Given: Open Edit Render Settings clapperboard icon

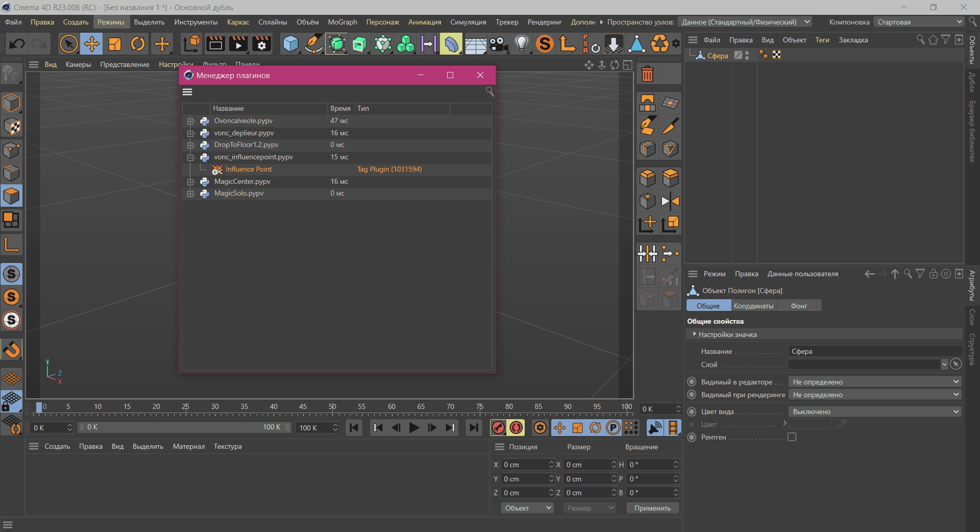Looking at the screenshot, I should [262, 44].
